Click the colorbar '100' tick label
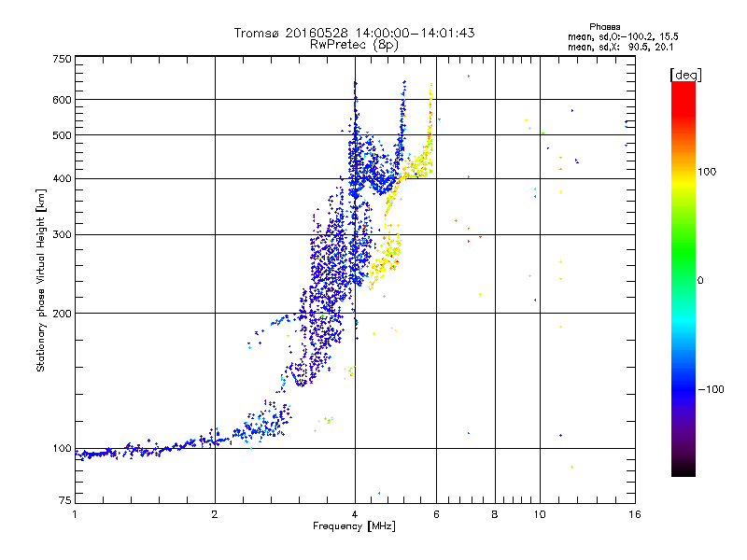Screen dimensions: 747x560 coord(707,172)
